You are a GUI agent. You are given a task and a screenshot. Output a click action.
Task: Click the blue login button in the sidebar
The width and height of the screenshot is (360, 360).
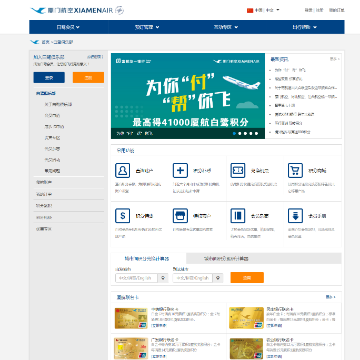[49, 78]
